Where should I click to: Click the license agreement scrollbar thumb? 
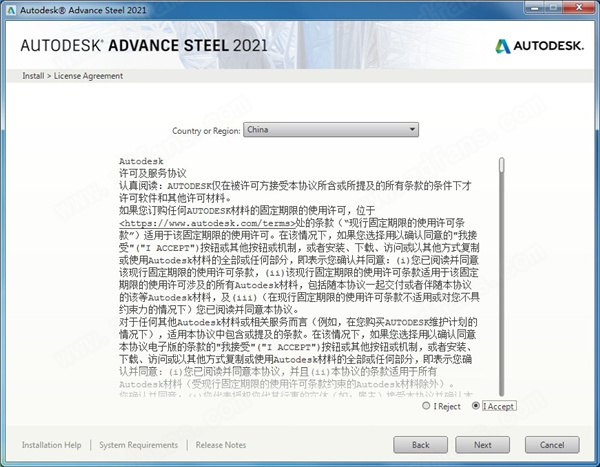coord(502,165)
